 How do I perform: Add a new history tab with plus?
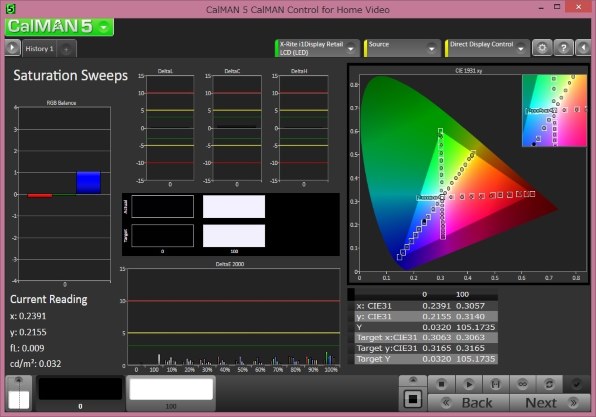(x=66, y=49)
